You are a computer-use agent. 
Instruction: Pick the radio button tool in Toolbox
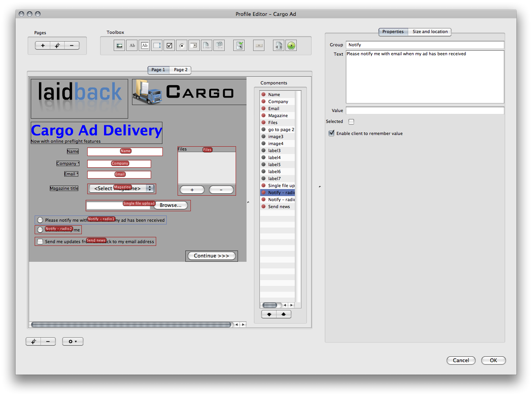pyautogui.click(x=181, y=46)
